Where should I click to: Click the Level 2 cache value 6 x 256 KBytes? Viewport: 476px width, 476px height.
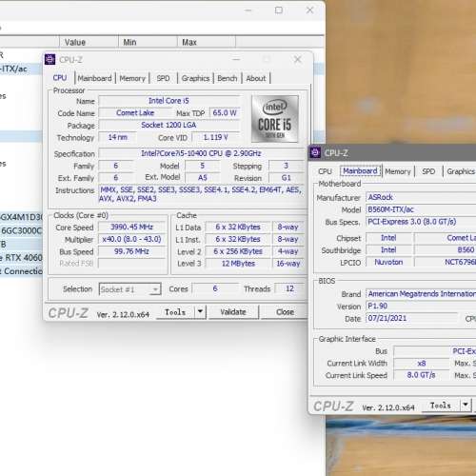click(x=238, y=251)
